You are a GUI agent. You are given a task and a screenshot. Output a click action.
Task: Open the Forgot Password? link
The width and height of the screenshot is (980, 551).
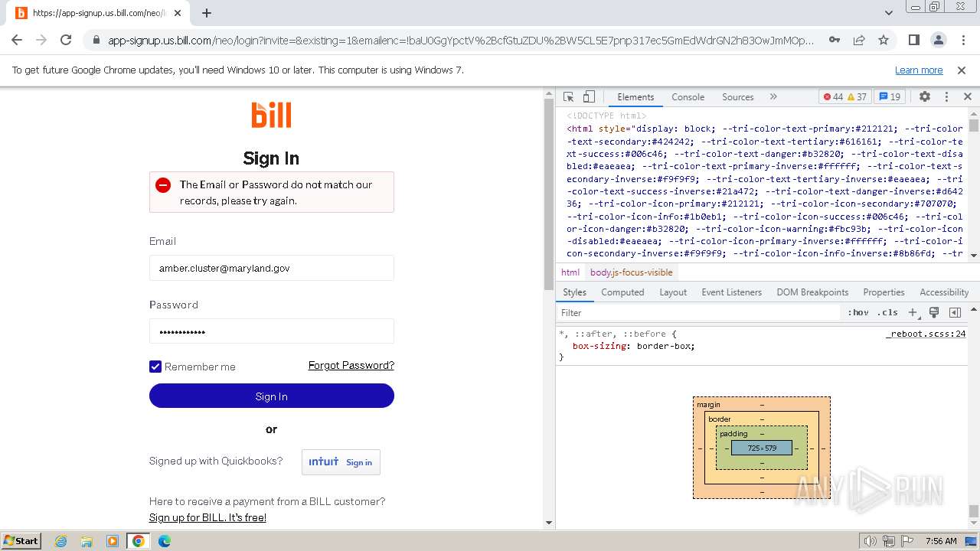(351, 365)
